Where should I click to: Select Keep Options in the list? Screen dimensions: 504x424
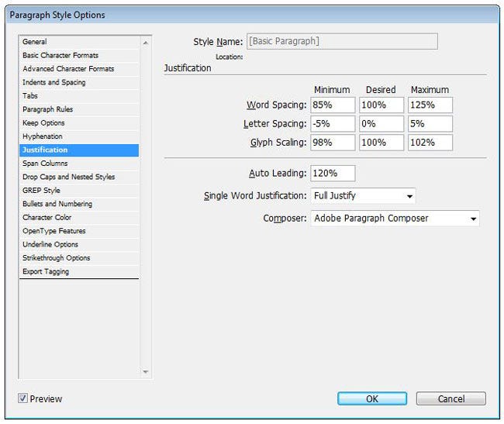79,122
